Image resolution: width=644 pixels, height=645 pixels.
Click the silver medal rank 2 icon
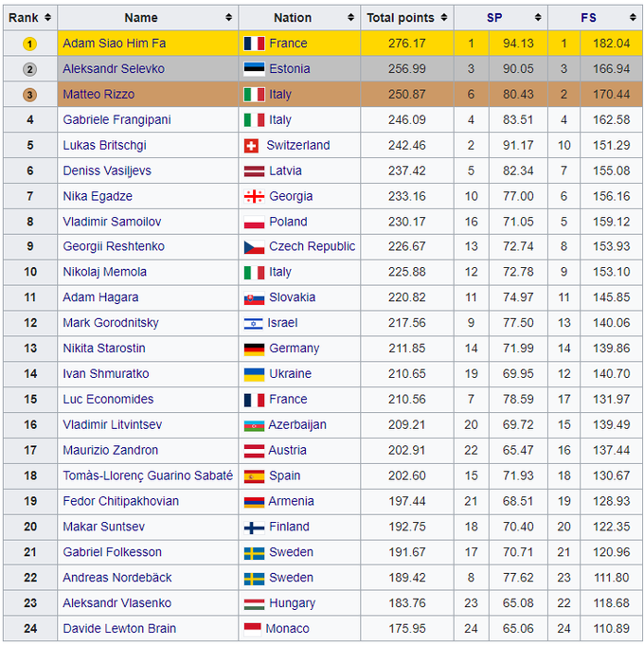[x=29, y=69]
